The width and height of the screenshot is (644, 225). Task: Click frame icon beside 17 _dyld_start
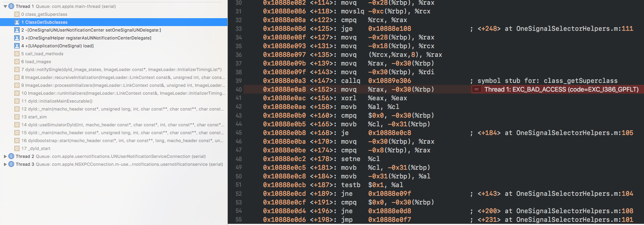pos(17,148)
